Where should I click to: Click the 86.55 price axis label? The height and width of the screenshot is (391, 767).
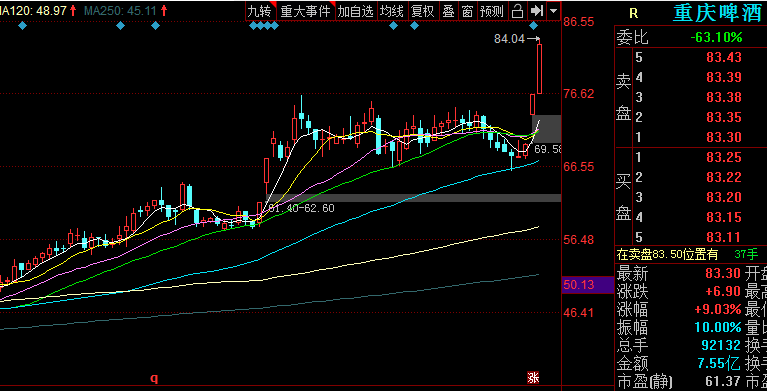click(x=579, y=22)
